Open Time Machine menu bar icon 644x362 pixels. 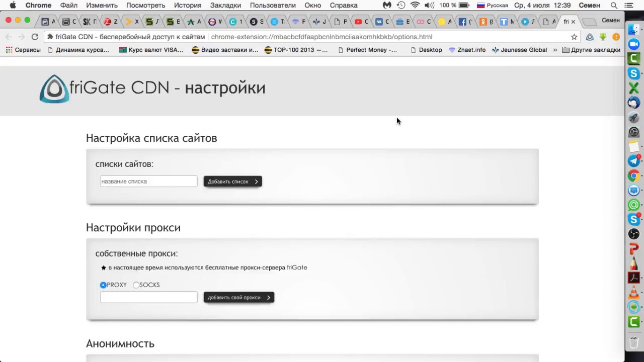pos(401,5)
